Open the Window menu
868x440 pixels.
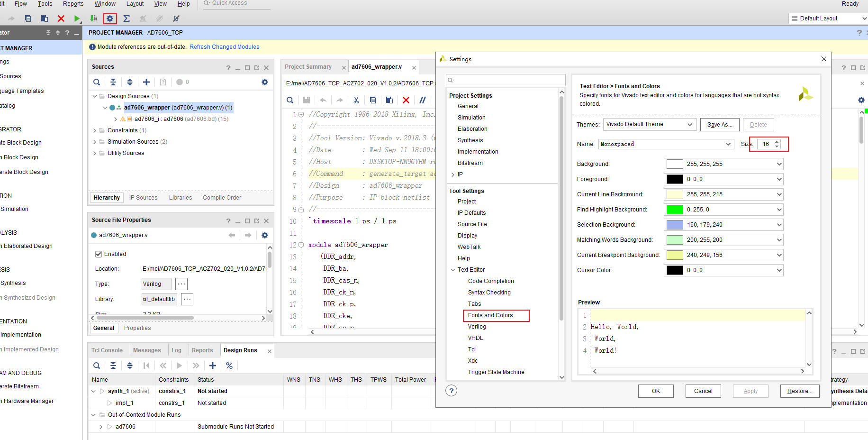[x=105, y=4]
